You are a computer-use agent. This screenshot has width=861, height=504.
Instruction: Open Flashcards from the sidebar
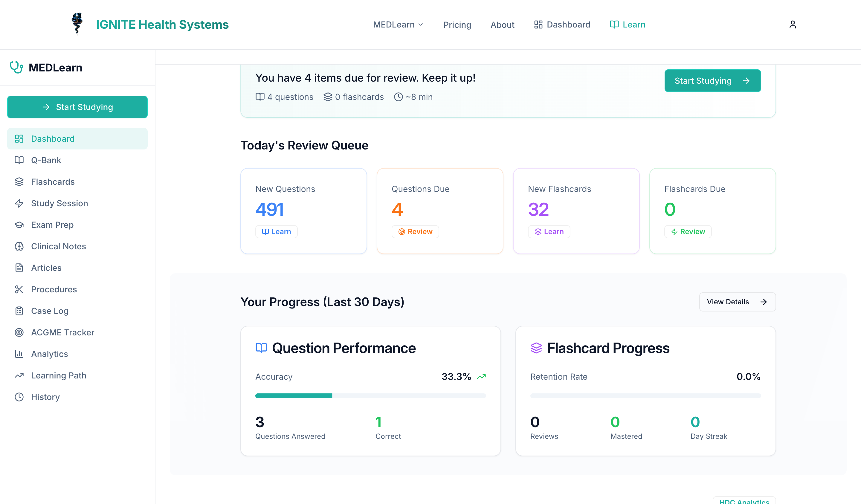coord(77,182)
